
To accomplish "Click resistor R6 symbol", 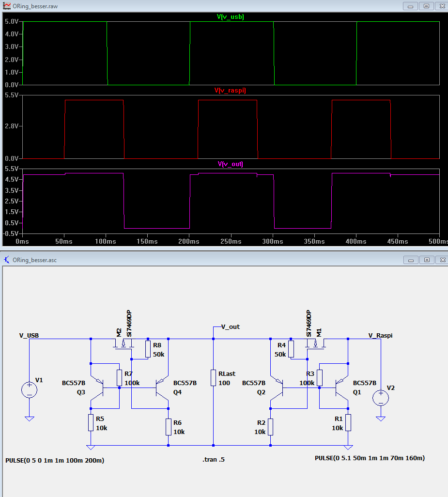I will pos(168,427).
